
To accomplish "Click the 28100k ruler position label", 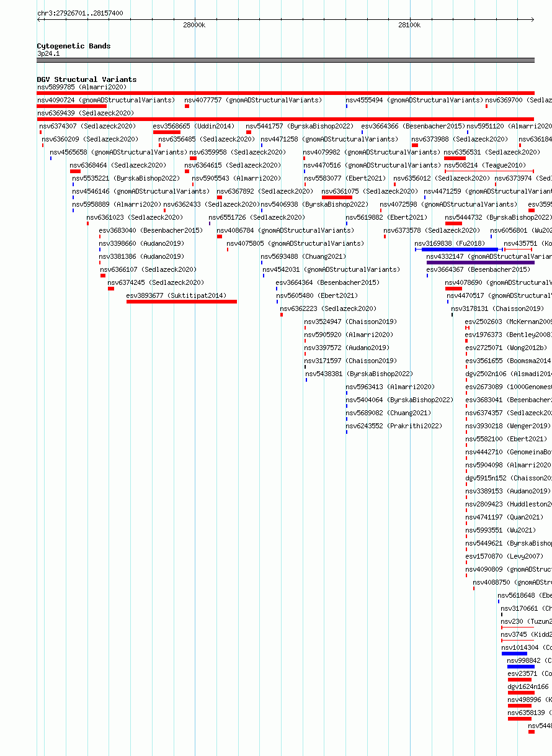I will tap(409, 25).
